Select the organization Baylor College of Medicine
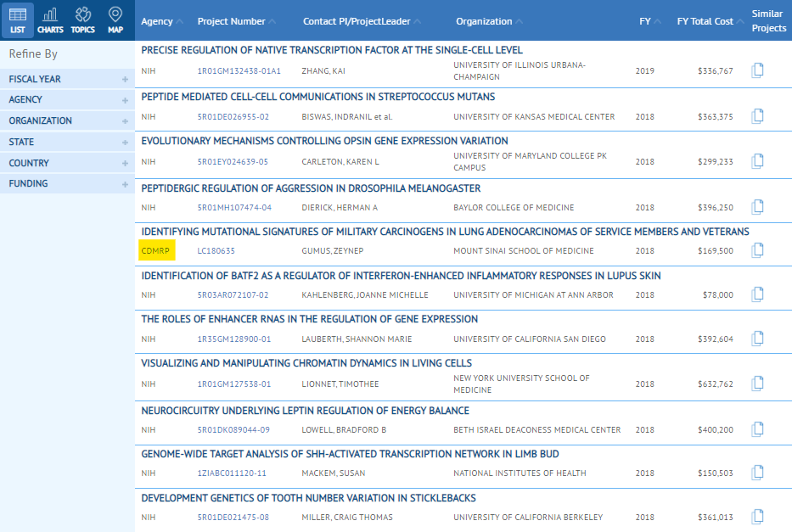Viewport: 792px width, 532px height. tap(514, 208)
